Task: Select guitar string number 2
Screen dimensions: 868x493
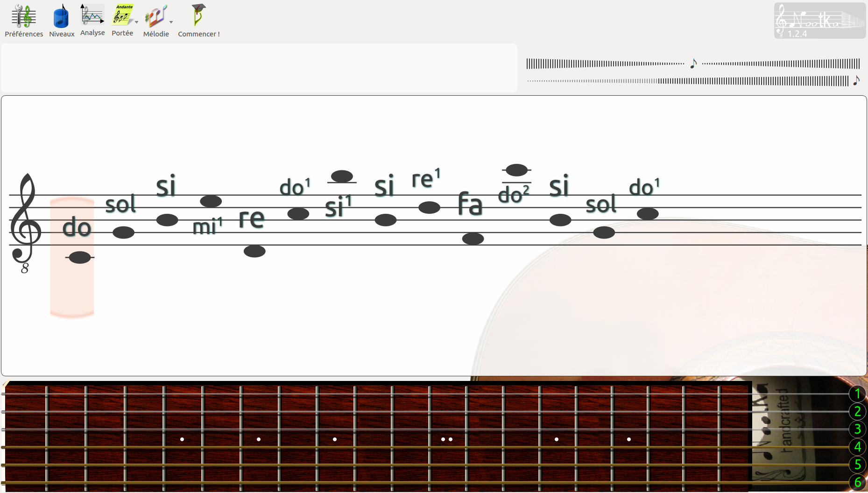Action: tap(857, 411)
